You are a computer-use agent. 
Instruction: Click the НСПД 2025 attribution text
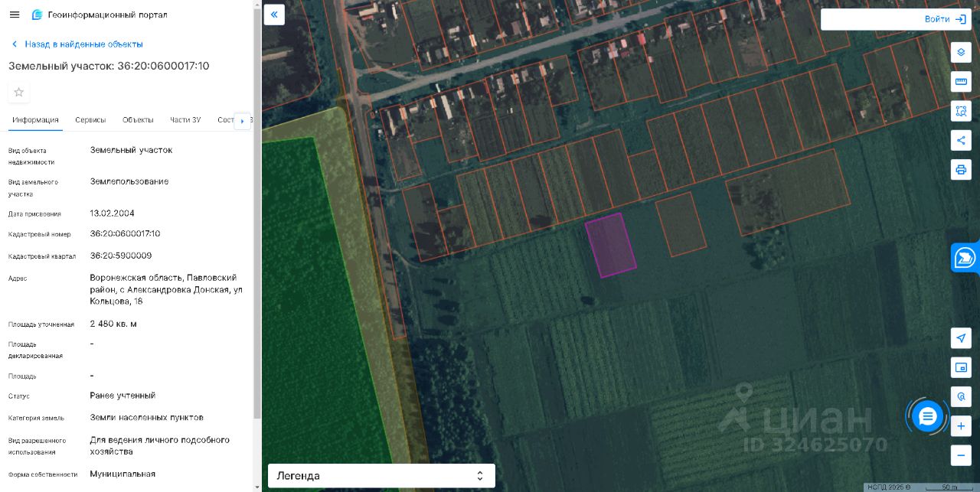coord(889,487)
